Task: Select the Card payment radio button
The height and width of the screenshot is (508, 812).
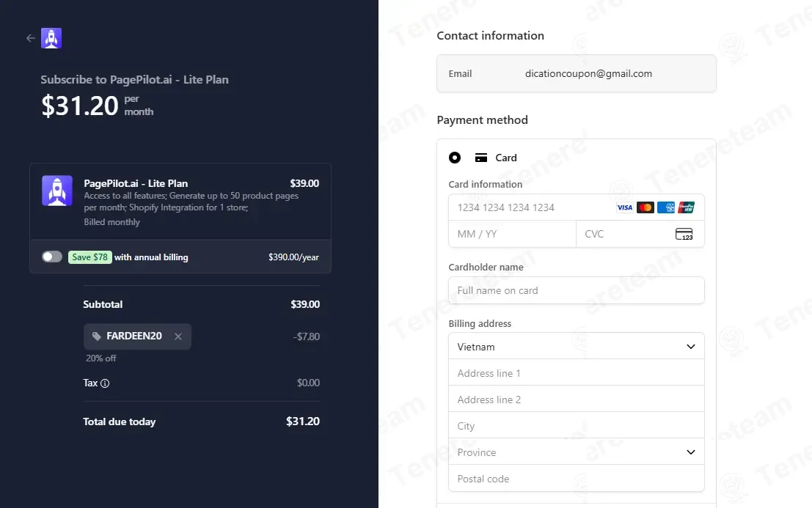Action: coord(455,158)
